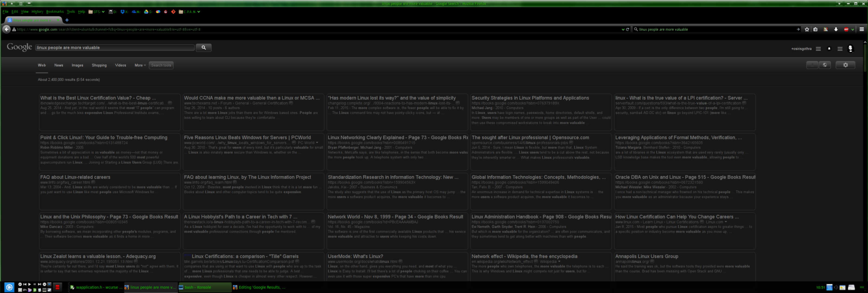Switch to the Videos results tab

[120, 65]
